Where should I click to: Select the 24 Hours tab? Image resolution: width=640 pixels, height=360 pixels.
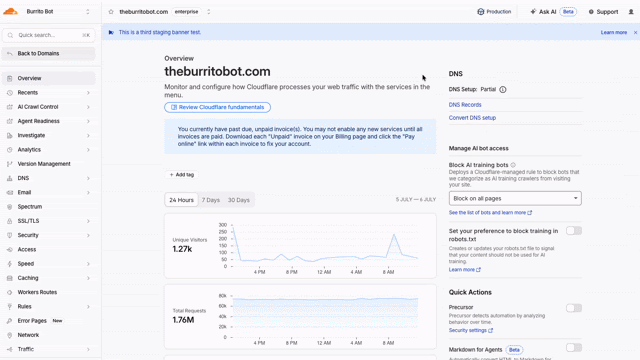tap(182, 200)
